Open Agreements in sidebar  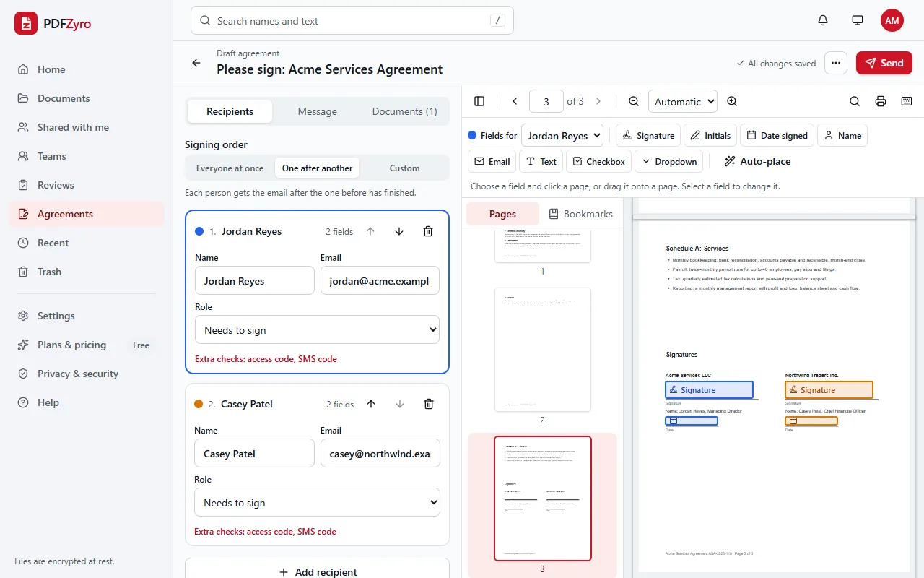pos(87,214)
